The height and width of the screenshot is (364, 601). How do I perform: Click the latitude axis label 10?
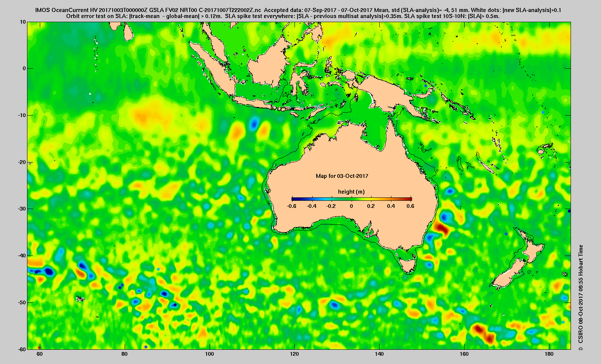coord(23,22)
